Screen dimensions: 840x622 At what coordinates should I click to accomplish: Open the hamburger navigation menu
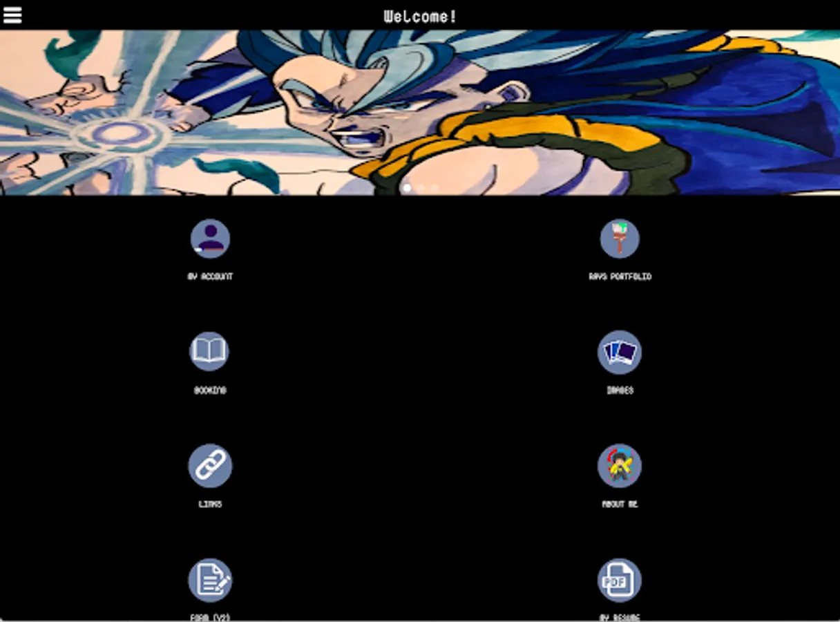pyautogui.click(x=12, y=15)
